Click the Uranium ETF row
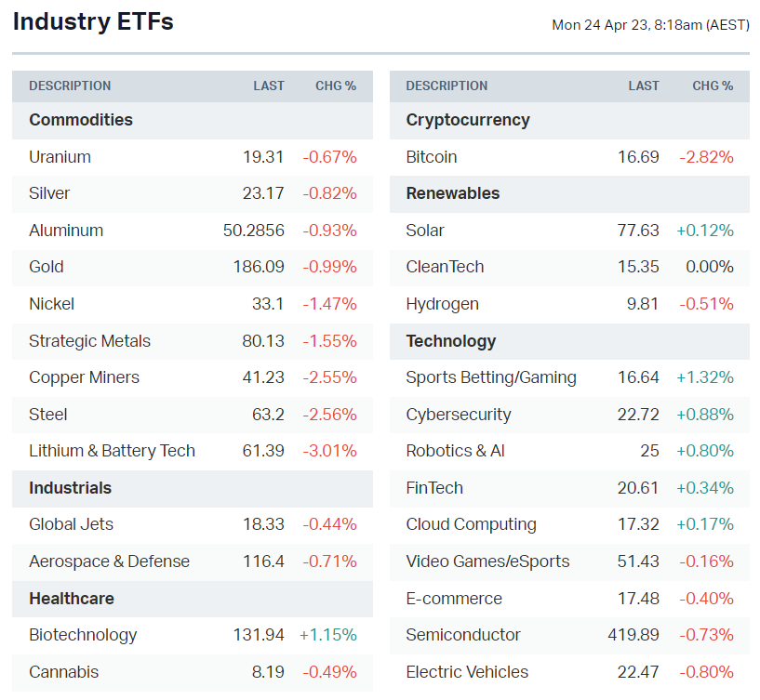 tap(60, 157)
